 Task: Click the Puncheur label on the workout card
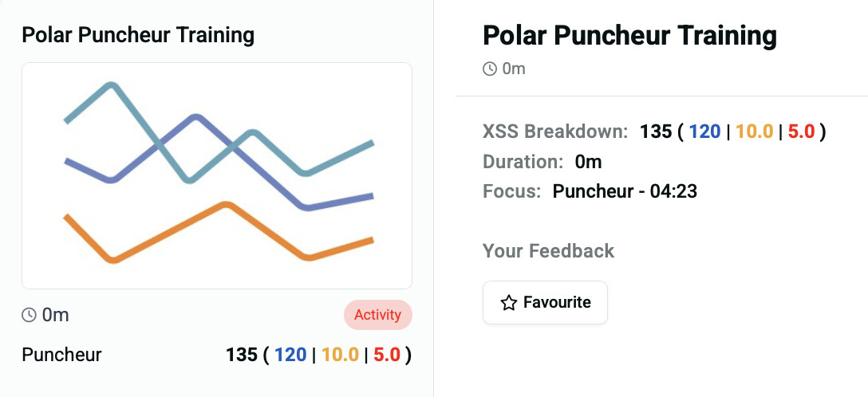pos(61,355)
